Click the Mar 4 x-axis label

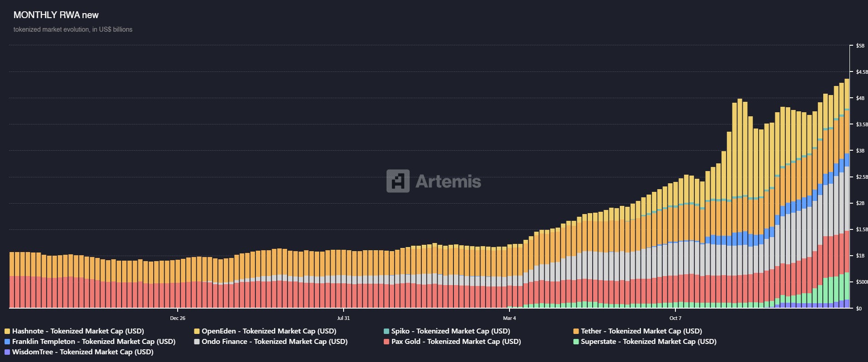(x=509, y=318)
